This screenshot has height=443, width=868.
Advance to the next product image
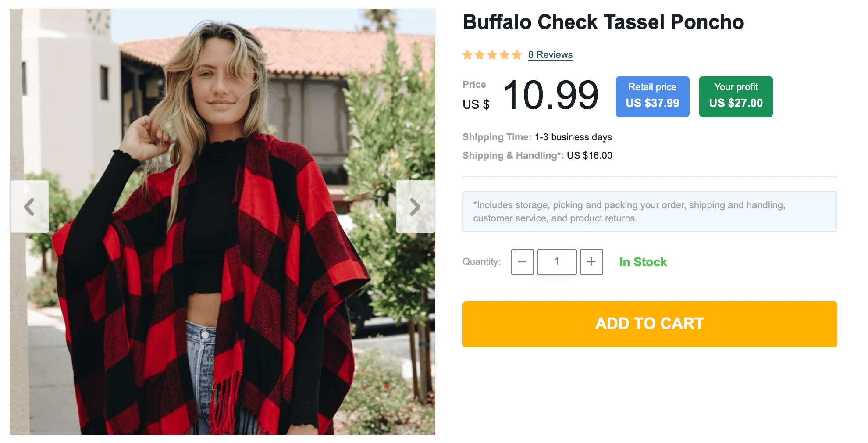415,207
